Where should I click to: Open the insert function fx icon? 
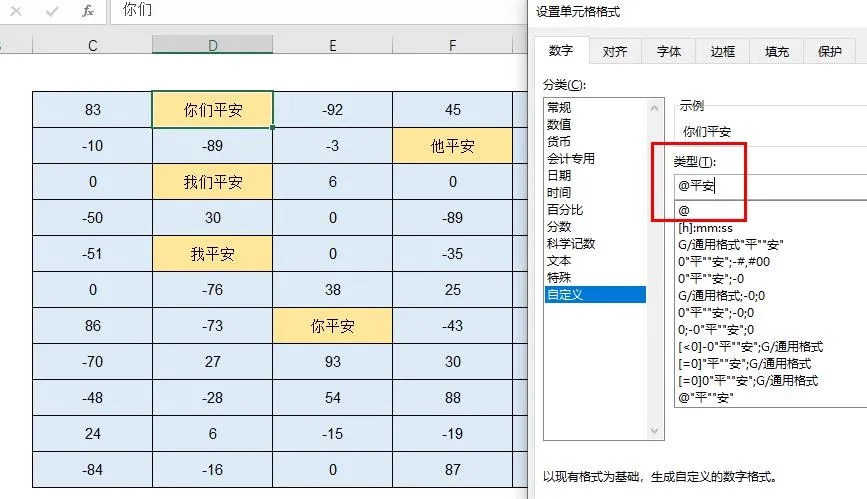[x=87, y=11]
